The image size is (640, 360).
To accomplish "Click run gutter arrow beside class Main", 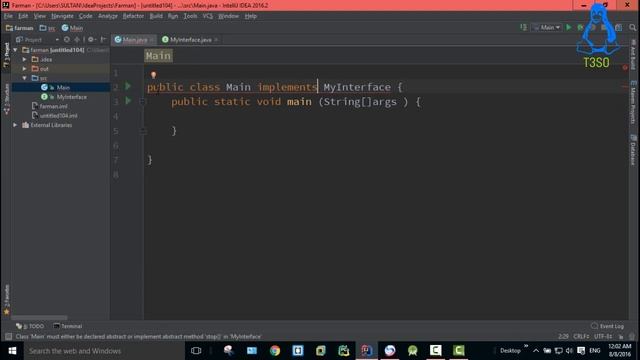I will coord(128,86).
